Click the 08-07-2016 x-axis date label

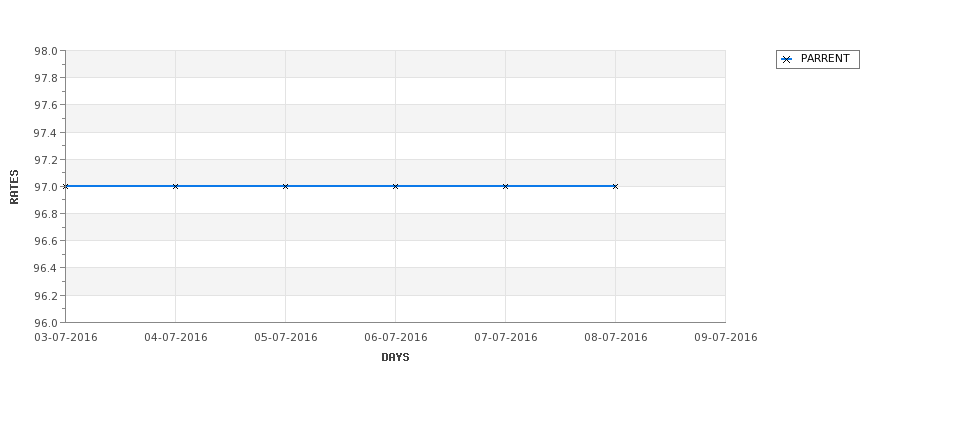coord(616,338)
